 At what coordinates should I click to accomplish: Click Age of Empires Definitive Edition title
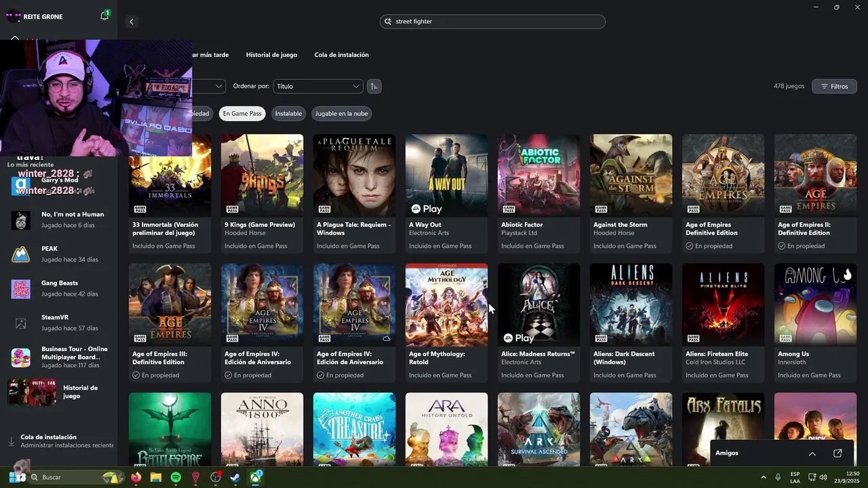712,228
